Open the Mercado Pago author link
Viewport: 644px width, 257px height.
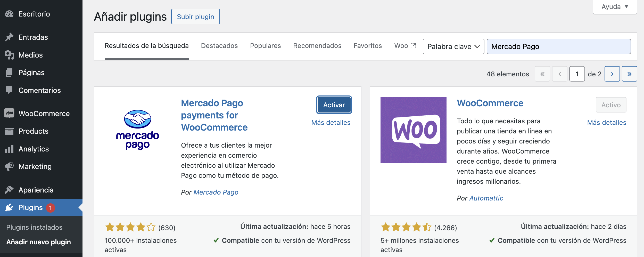coord(216,192)
